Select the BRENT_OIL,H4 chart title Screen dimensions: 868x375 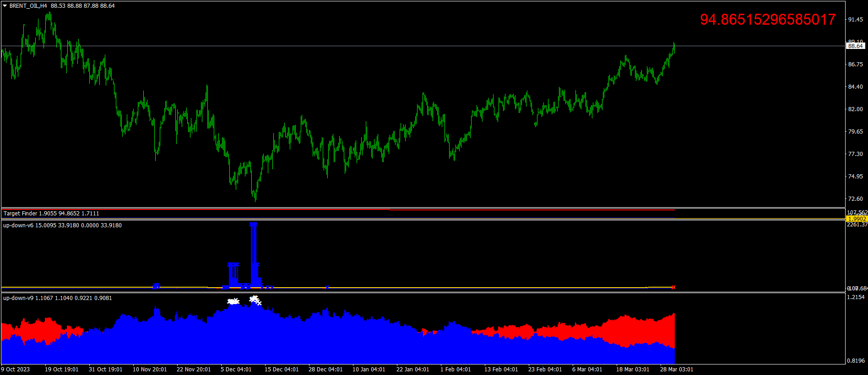(x=28, y=6)
